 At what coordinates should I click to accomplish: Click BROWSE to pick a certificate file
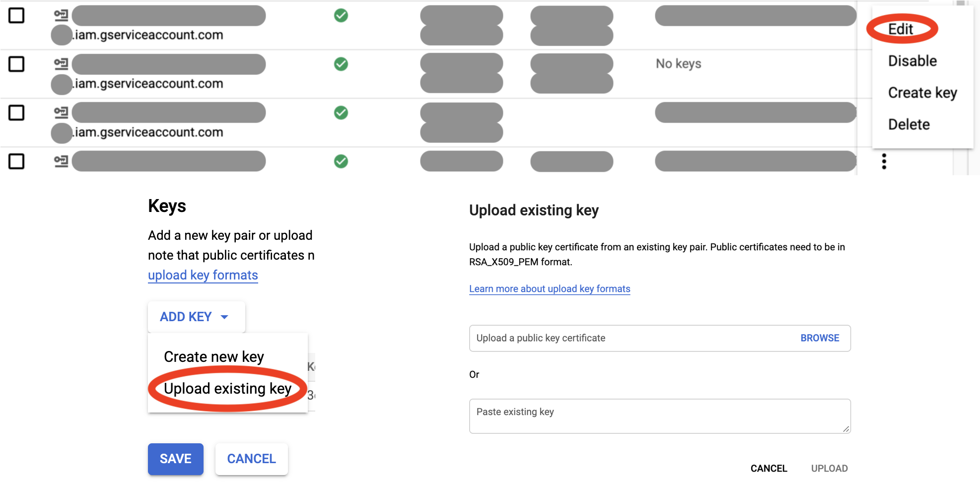[x=819, y=338]
